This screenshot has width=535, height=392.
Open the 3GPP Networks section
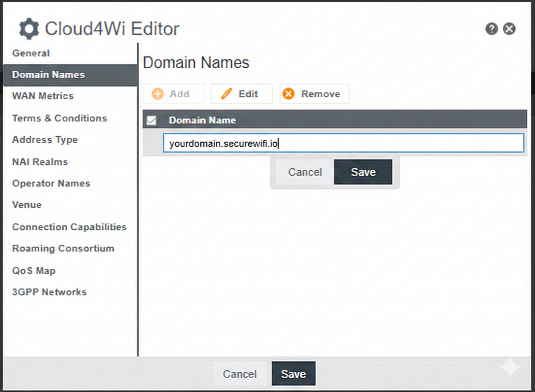point(49,292)
